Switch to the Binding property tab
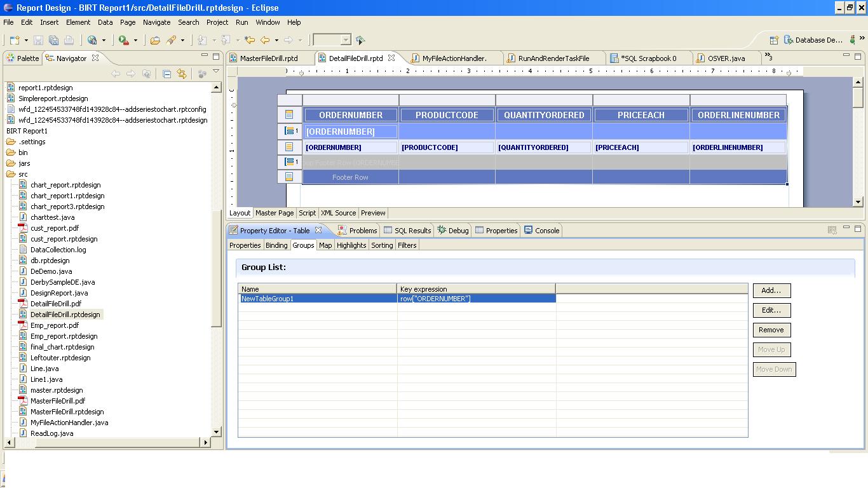The height and width of the screenshot is (488, 868). (276, 245)
